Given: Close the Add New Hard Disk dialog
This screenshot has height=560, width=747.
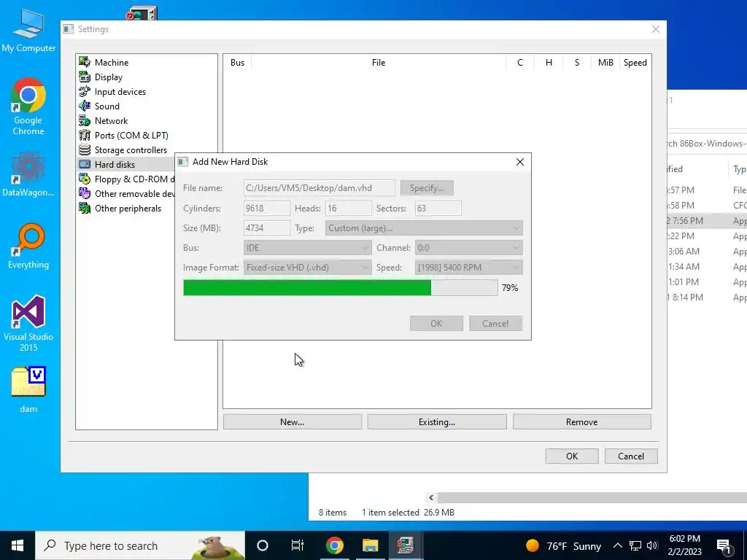Looking at the screenshot, I should pyautogui.click(x=519, y=162).
